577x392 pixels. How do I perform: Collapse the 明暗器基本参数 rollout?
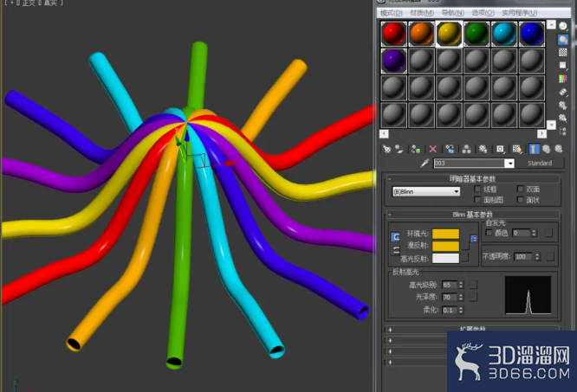[472, 179]
